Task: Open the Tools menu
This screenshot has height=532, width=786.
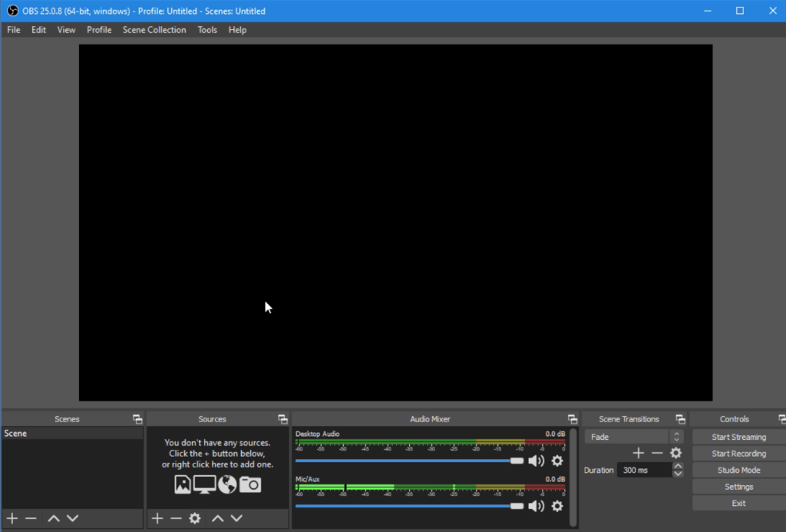Action: [x=207, y=30]
